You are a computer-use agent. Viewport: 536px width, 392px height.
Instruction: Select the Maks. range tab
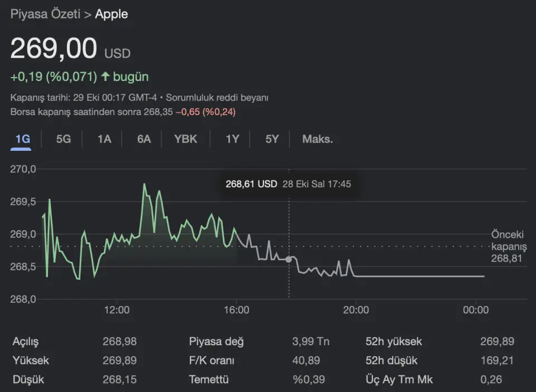(317, 139)
